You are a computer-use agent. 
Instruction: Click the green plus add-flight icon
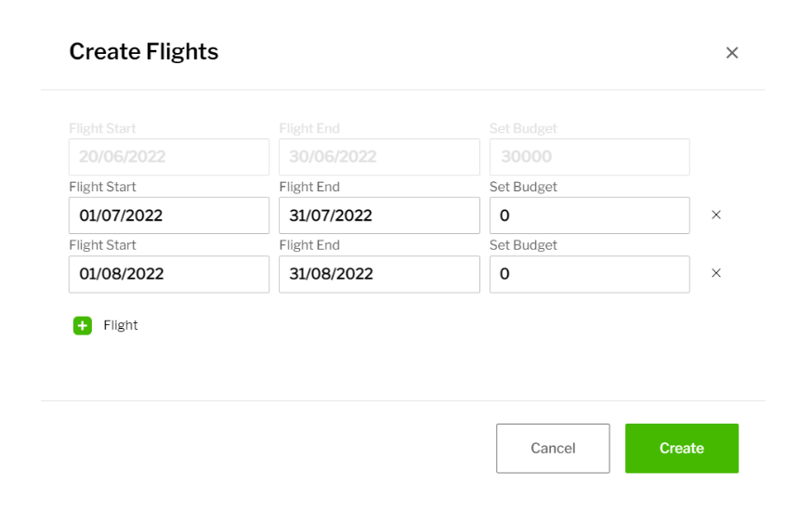[83, 325]
